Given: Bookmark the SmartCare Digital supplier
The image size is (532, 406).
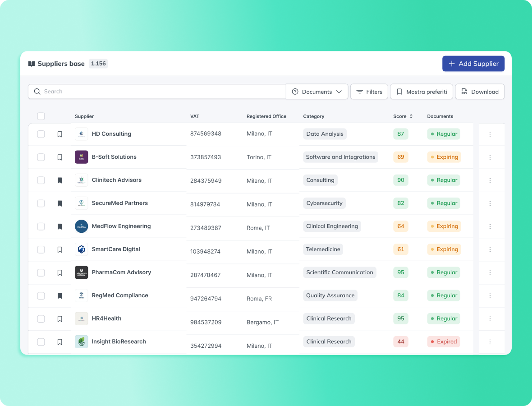Looking at the screenshot, I should [x=60, y=249].
